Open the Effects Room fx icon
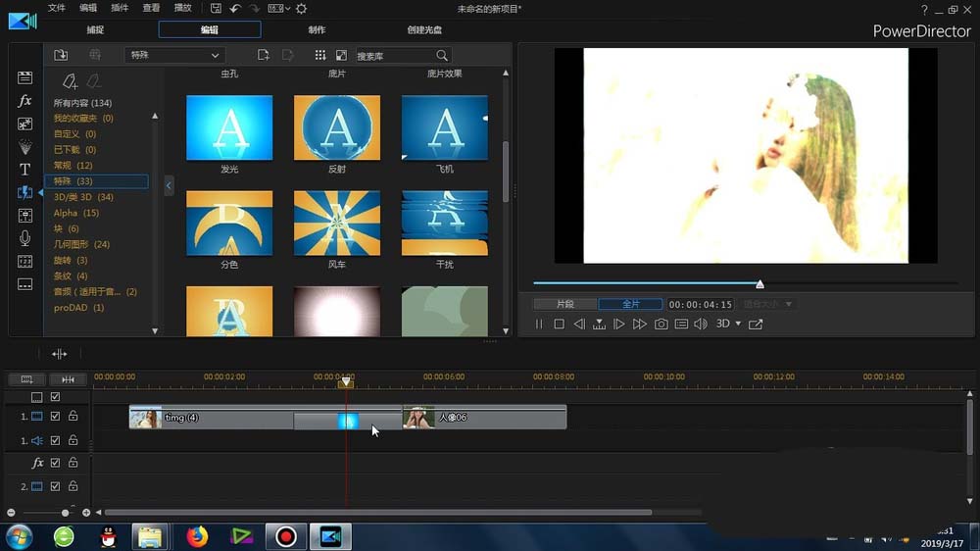This screenshot has width=980, height=551. 25,101
